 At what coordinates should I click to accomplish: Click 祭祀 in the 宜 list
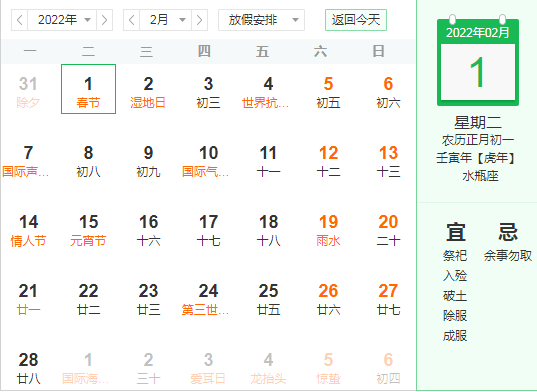[x=455, y=255]
